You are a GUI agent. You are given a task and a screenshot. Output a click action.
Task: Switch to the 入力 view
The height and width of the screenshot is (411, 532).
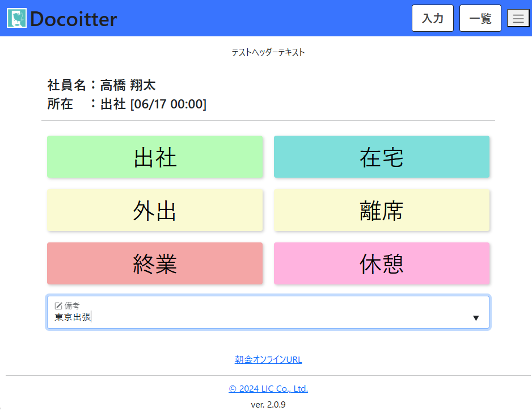[433, 18]
